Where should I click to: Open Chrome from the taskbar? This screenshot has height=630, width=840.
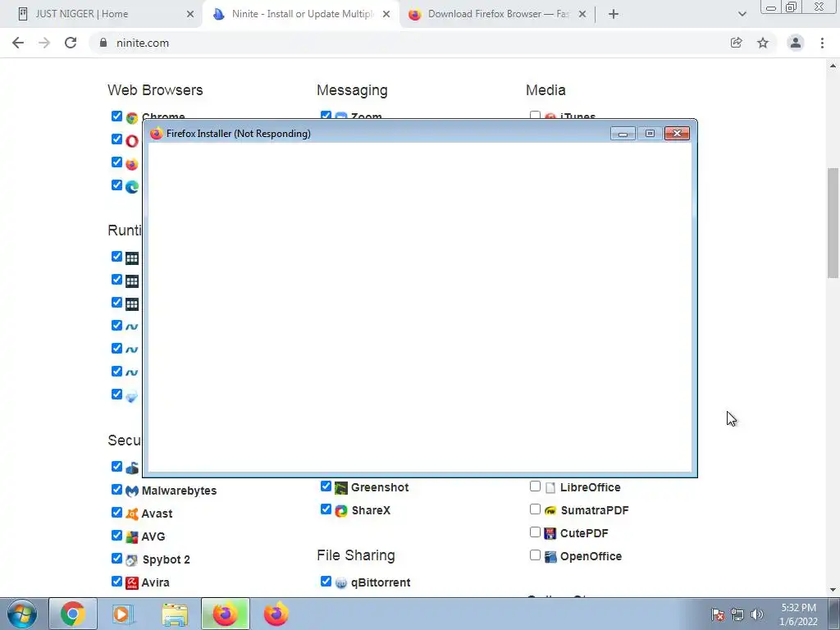point(73,614)
